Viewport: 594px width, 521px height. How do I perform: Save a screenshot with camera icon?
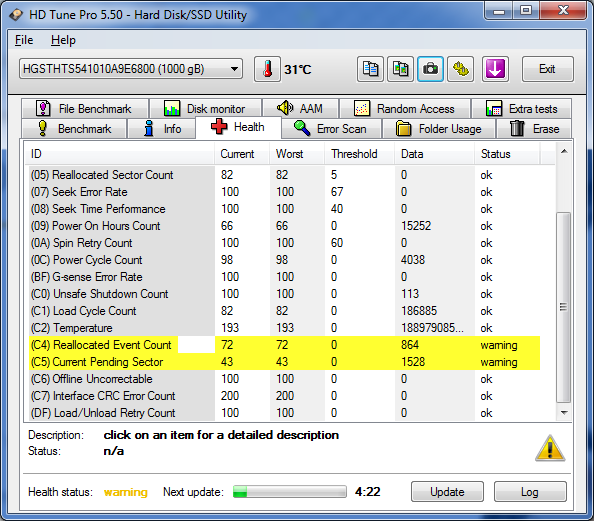(x=430, y=69)
